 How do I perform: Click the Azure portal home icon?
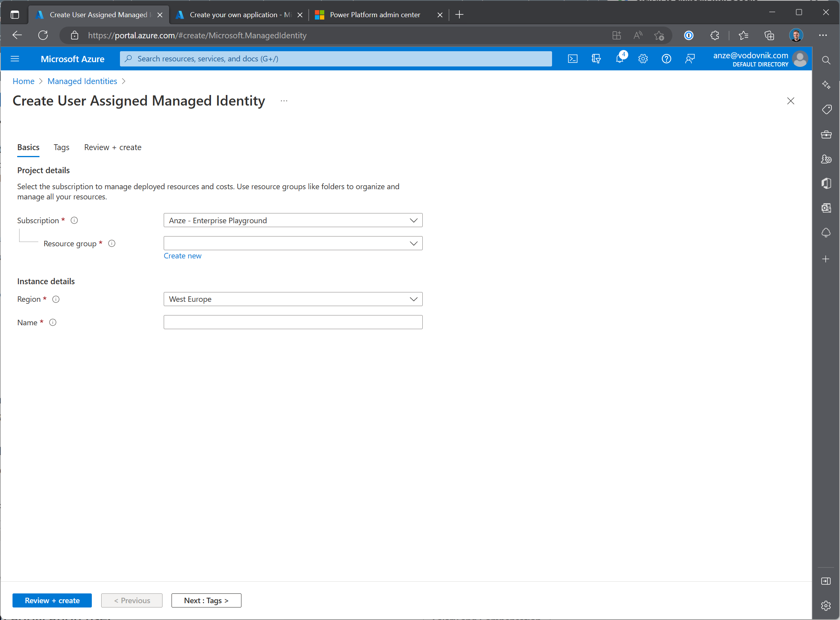pos(23,81)
